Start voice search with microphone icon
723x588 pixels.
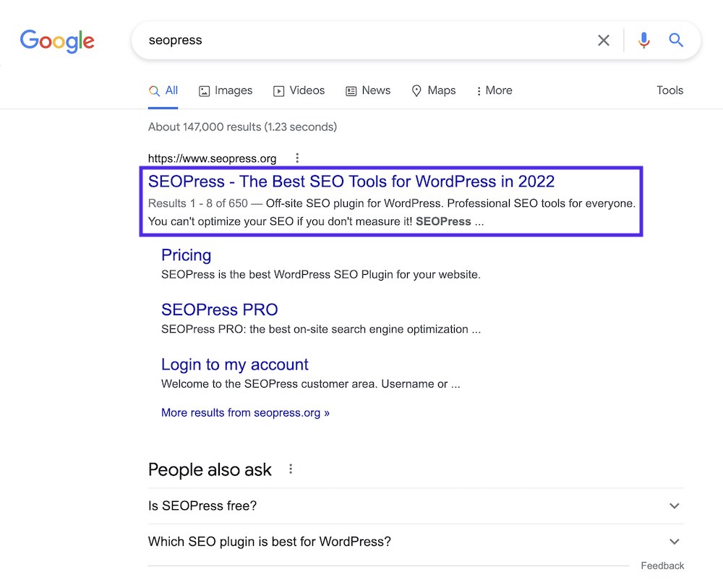point(644,41)
